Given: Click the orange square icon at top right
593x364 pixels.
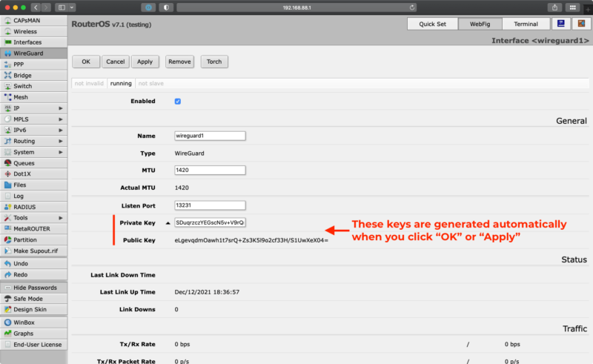Looking at the screenshot, I should coord(580,24).
